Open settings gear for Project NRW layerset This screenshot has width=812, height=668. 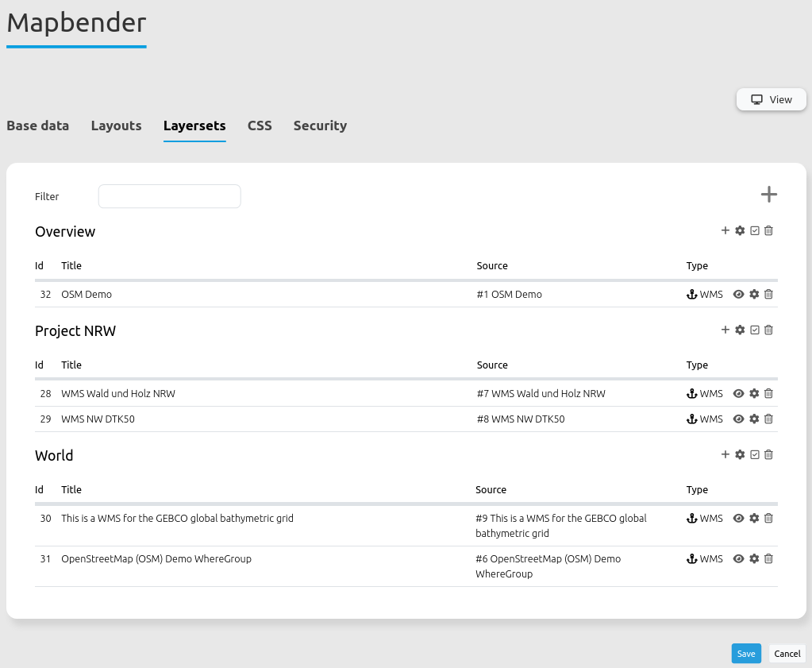click(x=740, y=330)
